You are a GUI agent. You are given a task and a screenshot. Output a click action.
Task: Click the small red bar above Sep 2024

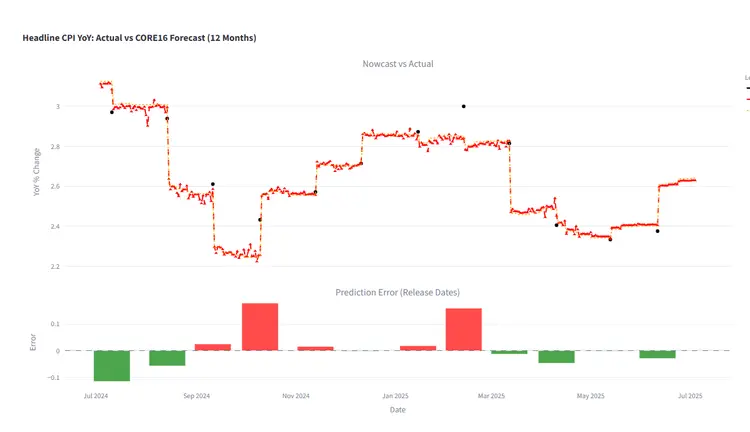(x=212, y=347)
